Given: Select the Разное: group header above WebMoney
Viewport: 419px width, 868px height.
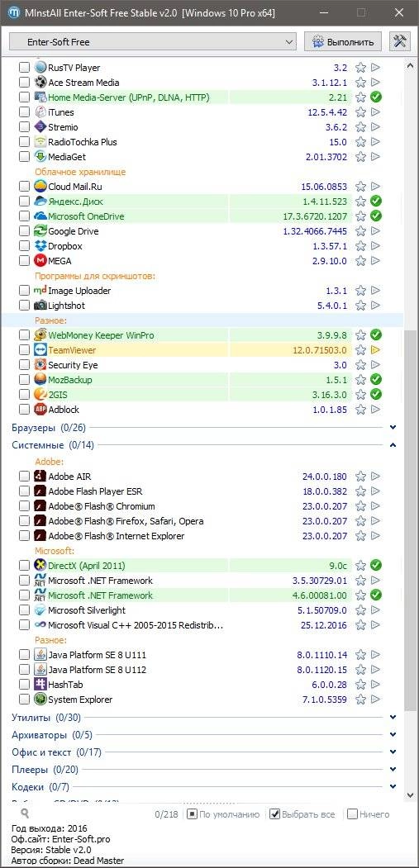Looking at the screenshot, I should pyautogui.click(x=51, y=320).
